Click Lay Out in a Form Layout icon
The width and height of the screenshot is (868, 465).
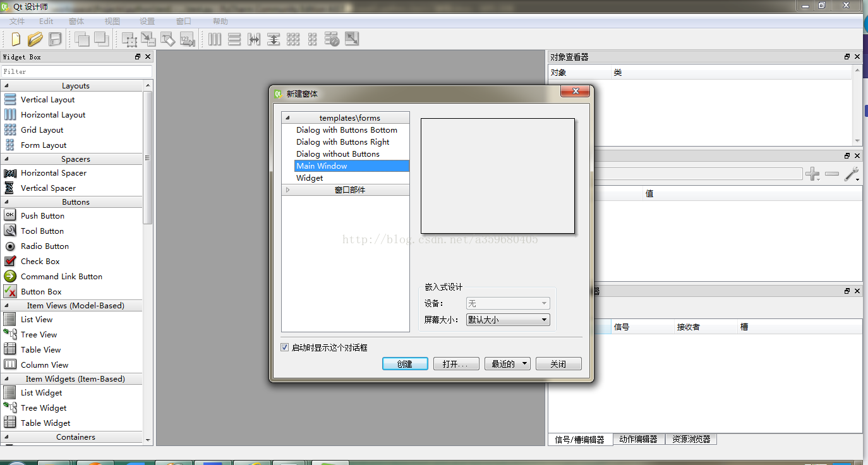312,39
